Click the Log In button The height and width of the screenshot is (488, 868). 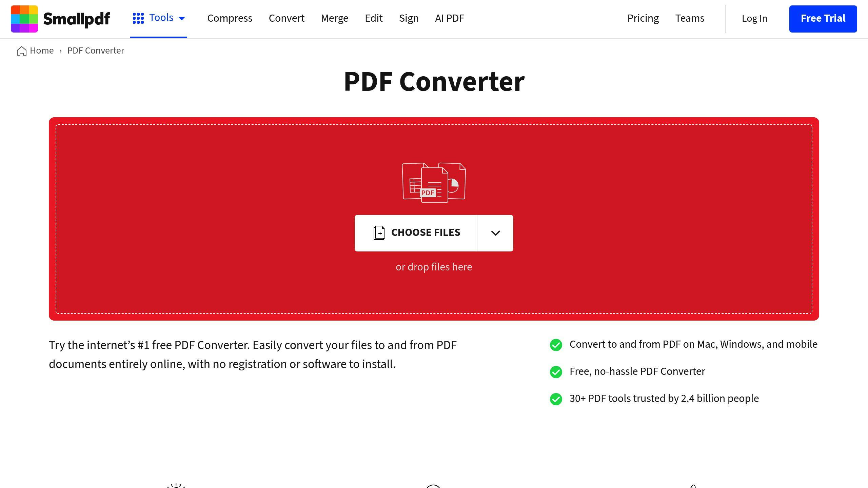755,19
